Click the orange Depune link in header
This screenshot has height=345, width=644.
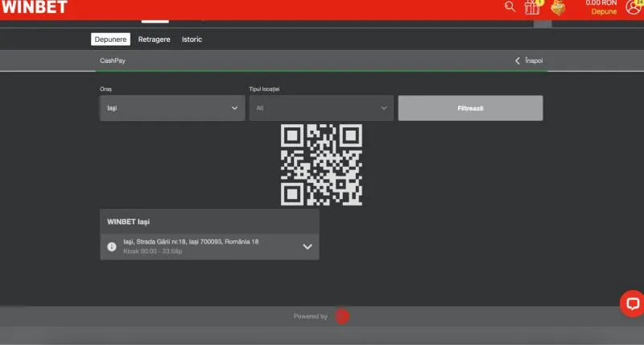click(x=604, y=11)
